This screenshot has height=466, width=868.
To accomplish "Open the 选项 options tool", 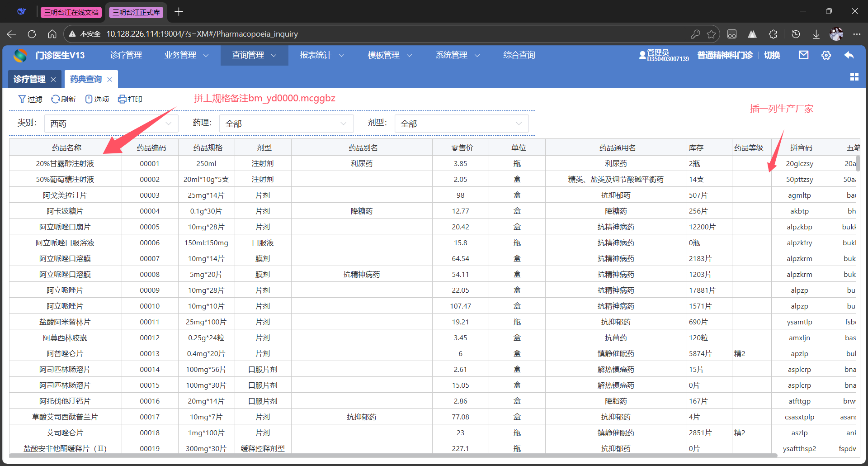I will 97,99.
